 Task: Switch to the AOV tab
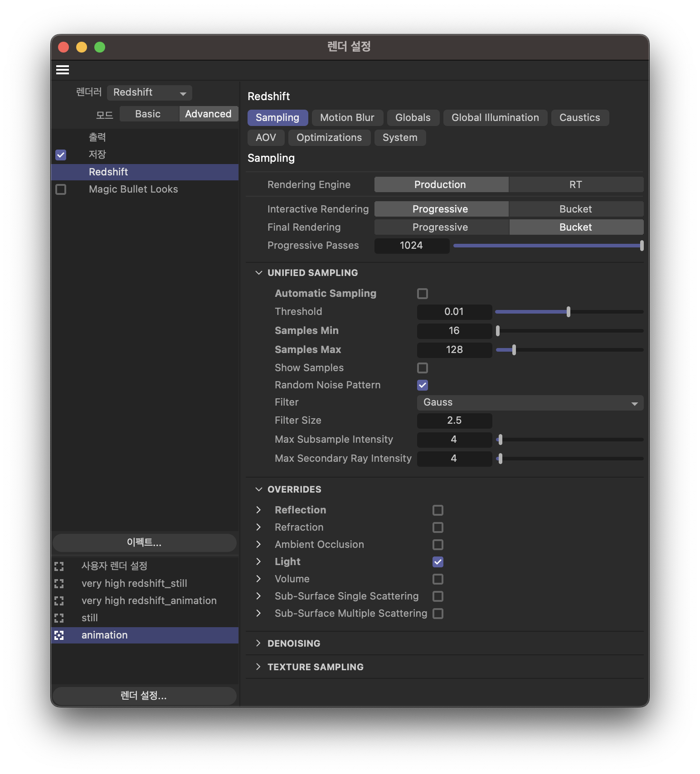coord(266,138)
